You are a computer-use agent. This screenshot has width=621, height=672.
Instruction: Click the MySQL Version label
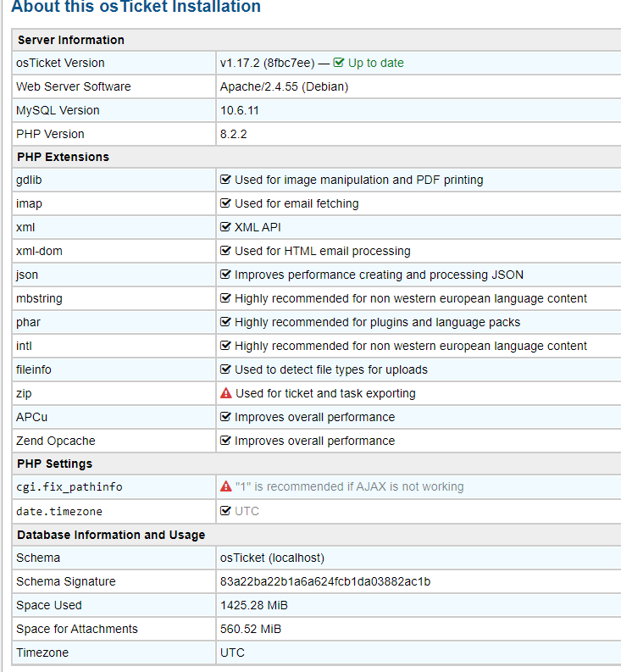click(x=58, y=110)
